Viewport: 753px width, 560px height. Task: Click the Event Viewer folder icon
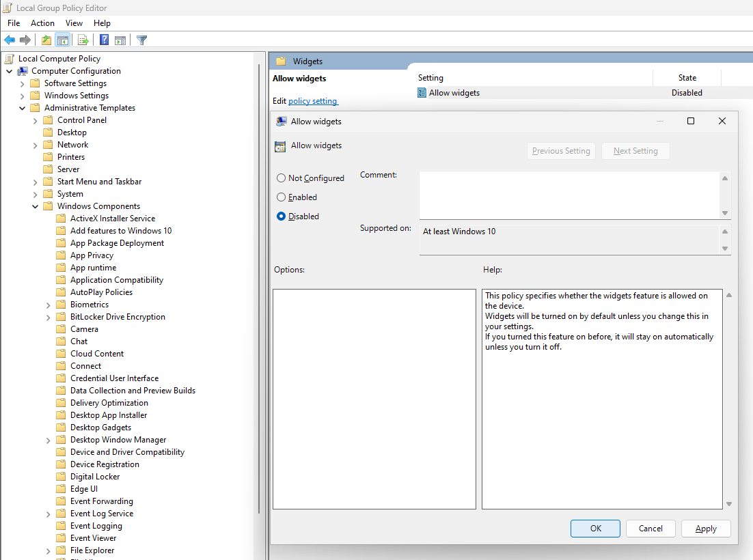[61, 538]
